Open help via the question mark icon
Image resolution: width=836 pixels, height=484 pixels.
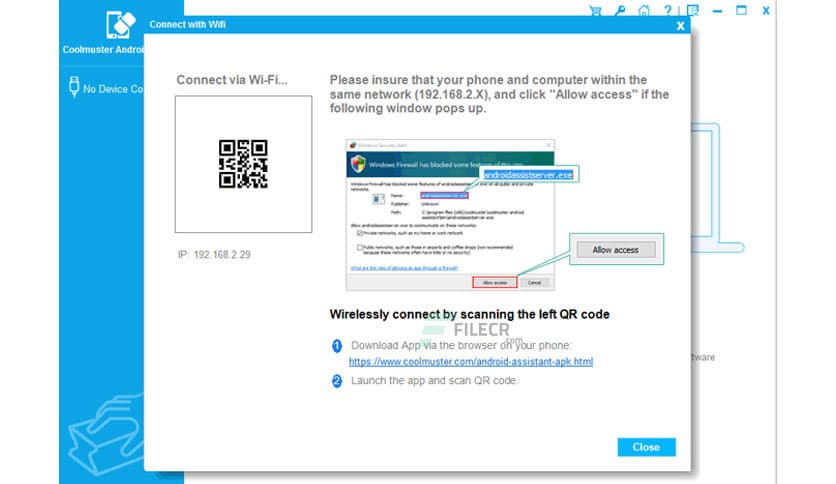[668, 11]
